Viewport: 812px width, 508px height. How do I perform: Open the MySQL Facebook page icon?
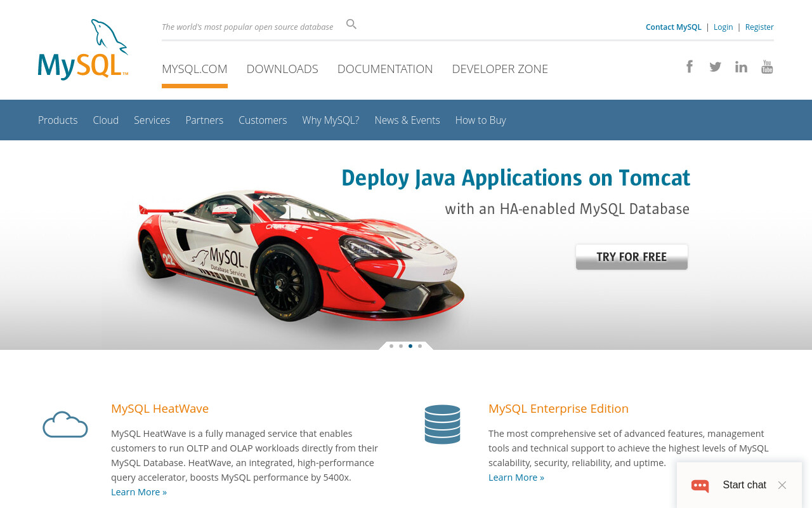[690, 67]
